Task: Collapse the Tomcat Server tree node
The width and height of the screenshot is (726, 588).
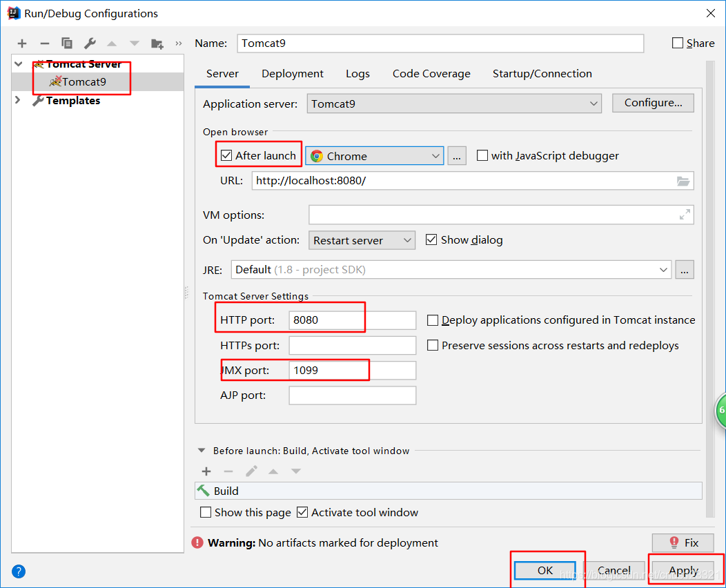Action: [x=19, y=64]
